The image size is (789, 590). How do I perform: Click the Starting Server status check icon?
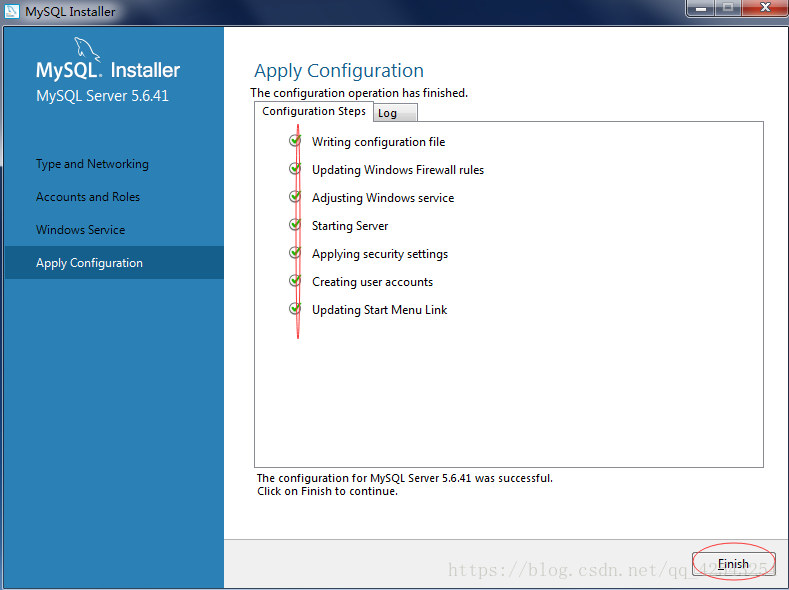[x=295, y=224]
